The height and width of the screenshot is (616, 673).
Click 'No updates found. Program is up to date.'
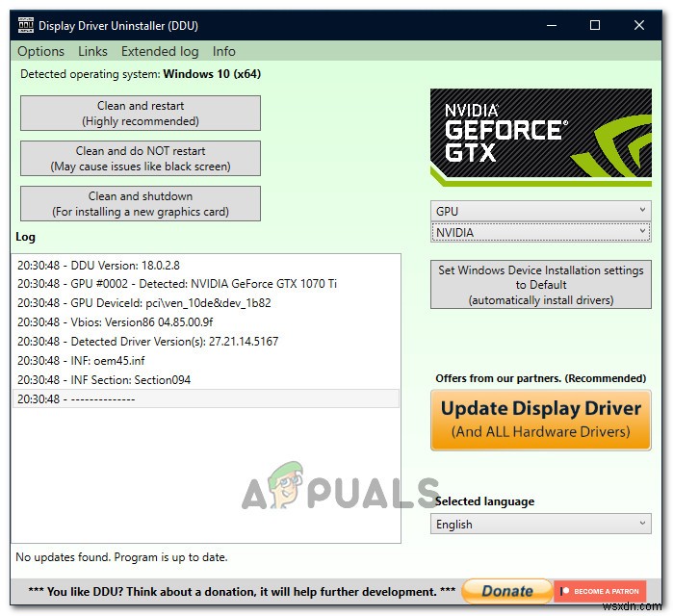121,557
